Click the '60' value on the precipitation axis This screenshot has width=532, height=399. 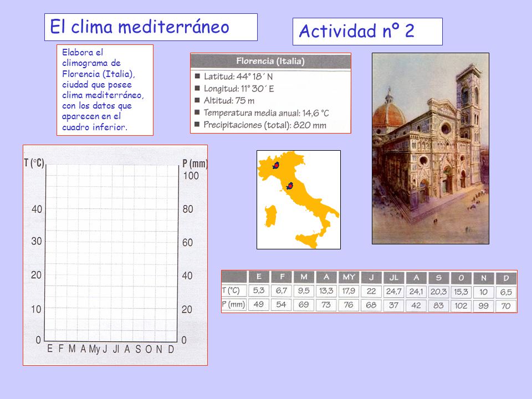coord(188,242)
